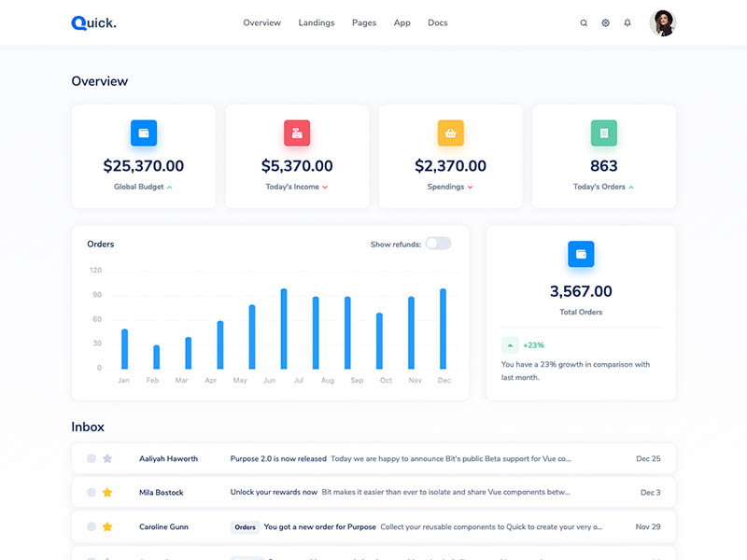Viewport: 747px width, 560px height.
Task: Star the Aaliyah Haworth message
Action: pos(107,458)
